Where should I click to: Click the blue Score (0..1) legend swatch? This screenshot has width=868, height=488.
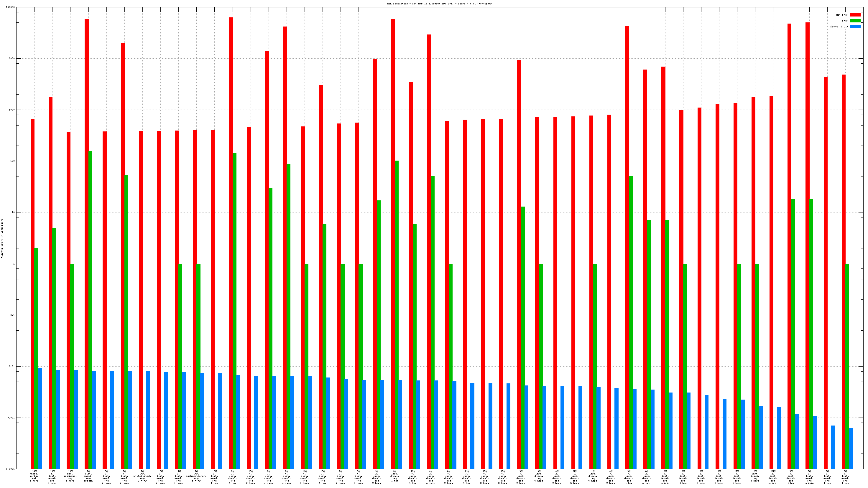[855, 27]
